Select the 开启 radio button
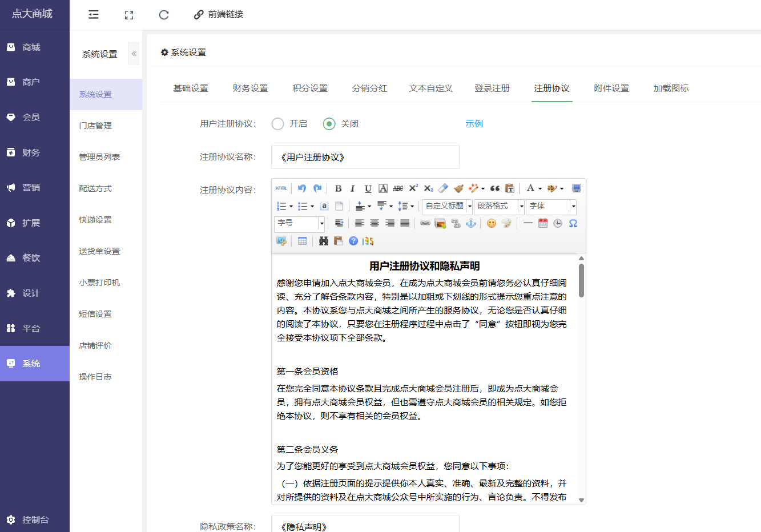761x532 pixels. 278,124
